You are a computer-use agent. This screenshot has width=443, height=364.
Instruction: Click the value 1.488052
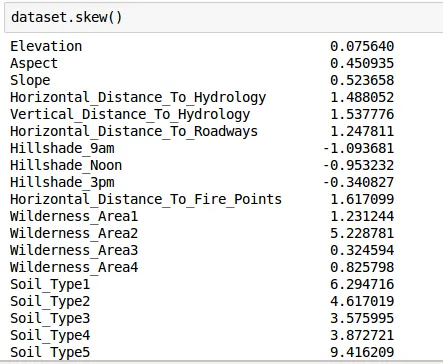[x=362, y=97]
